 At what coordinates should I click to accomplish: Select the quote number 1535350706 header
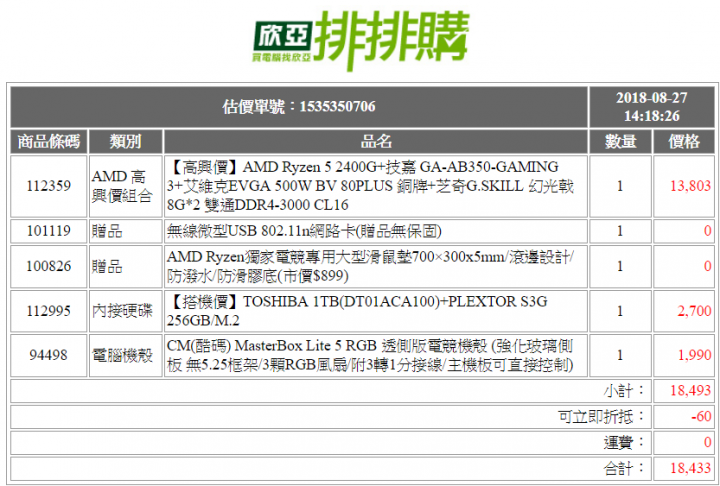coord(299,107)
